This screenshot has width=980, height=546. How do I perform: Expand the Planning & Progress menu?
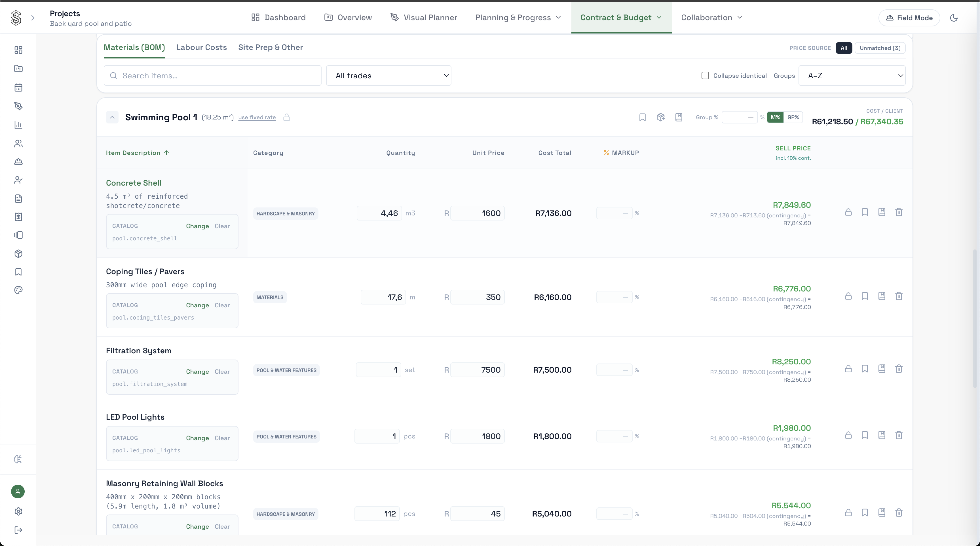518,18
